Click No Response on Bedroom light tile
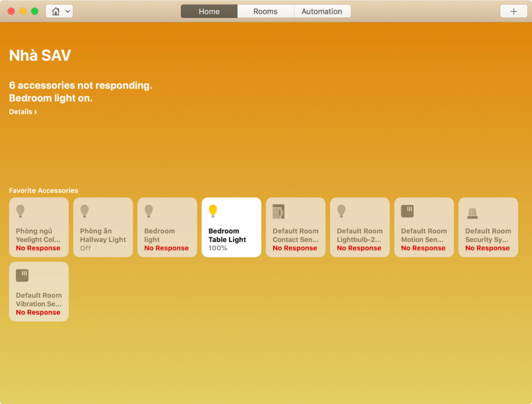Viewport: 532px width, 404px height. 167,248
